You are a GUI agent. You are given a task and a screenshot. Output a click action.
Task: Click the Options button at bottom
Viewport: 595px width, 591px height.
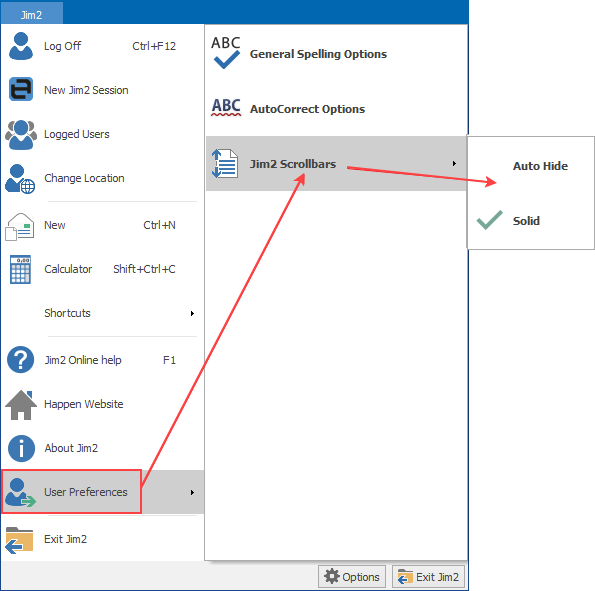pyautogui.click(x=352, y=577)
